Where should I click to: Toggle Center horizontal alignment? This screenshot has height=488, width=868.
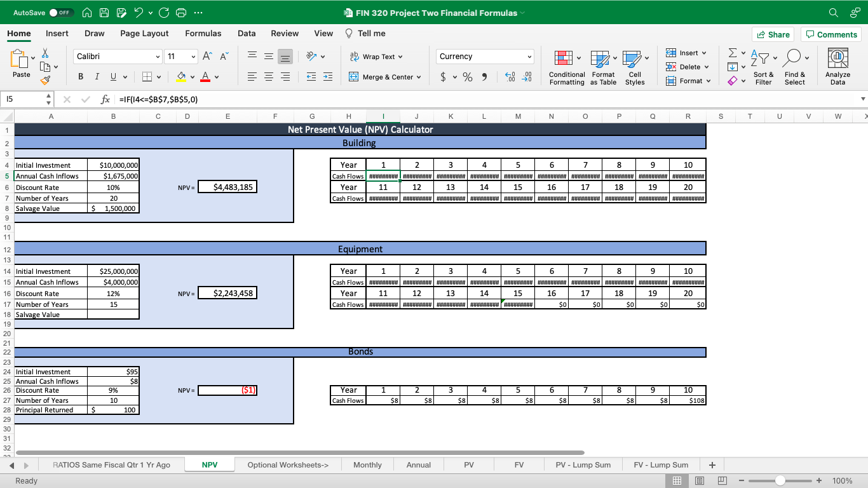(x=269, y=77)
